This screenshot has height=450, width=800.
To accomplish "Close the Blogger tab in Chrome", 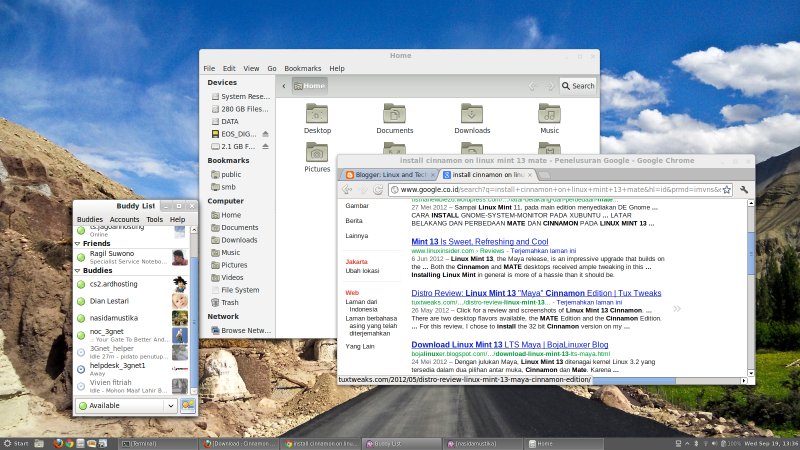I will (x=433, y=174).
